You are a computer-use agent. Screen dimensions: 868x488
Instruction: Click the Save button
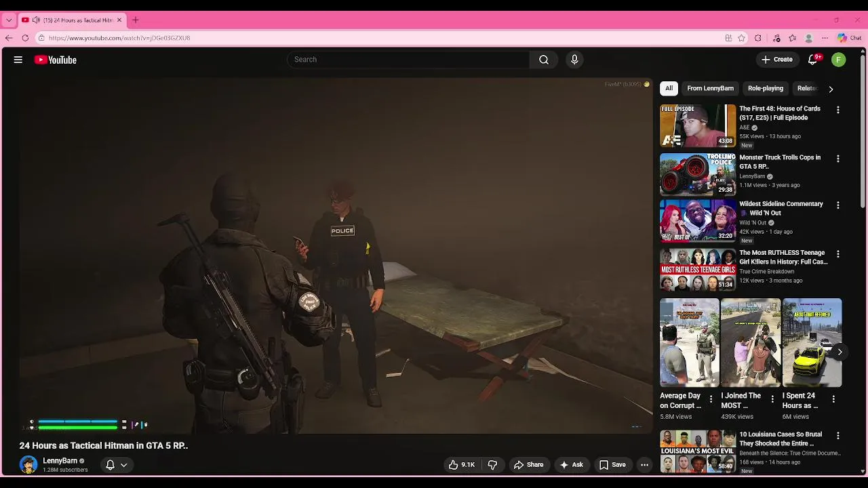pyautogui.click(x=612, y=465)
